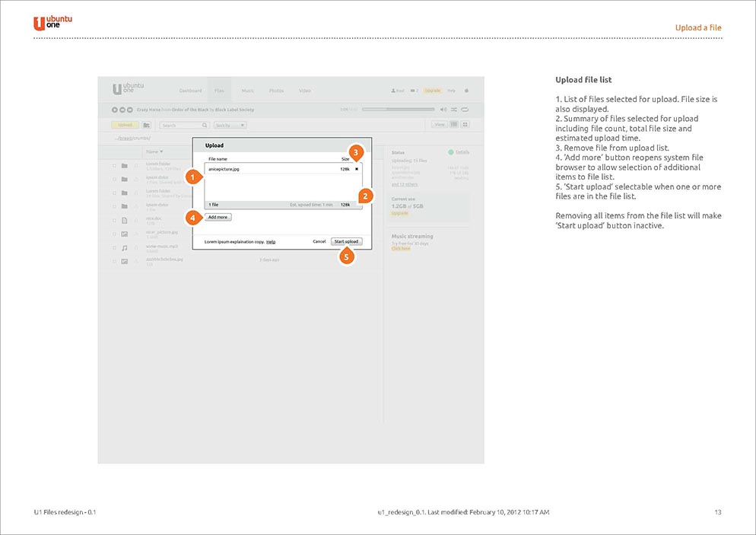Image resolution: width=756 pixels, height=535 pixels.
Task: Click the View button
Action: [x=440, y=125]
